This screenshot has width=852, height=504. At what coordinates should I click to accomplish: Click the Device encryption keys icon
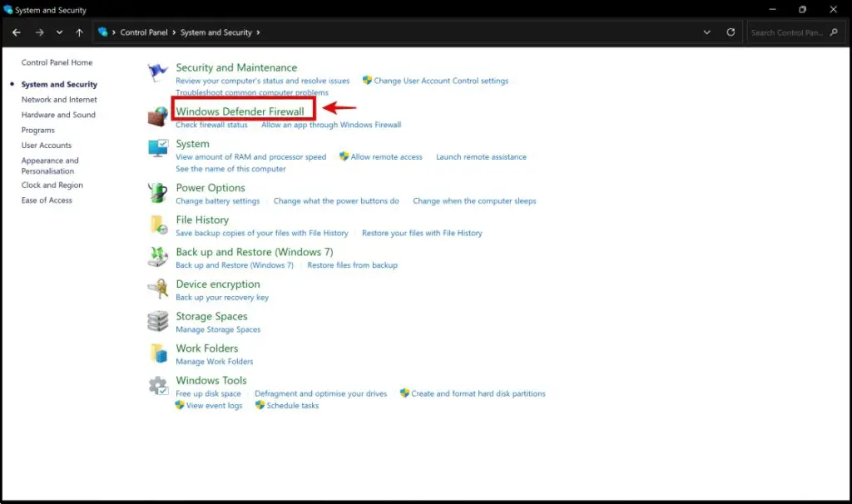pos(157,289)
